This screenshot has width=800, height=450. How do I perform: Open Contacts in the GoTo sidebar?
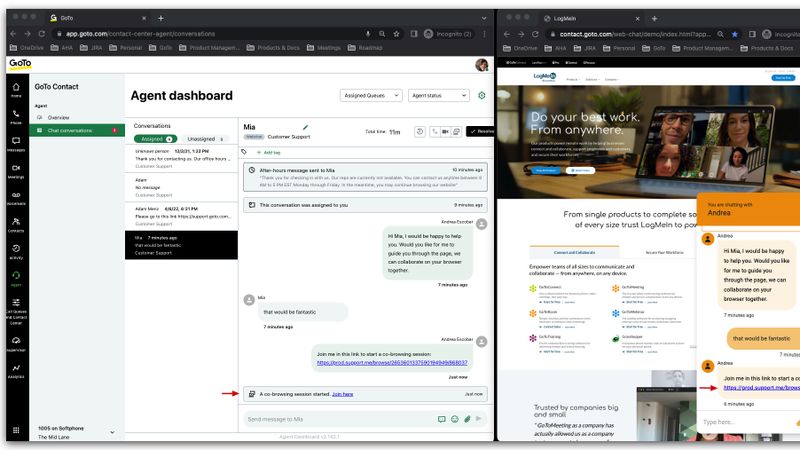coord(16,224)
